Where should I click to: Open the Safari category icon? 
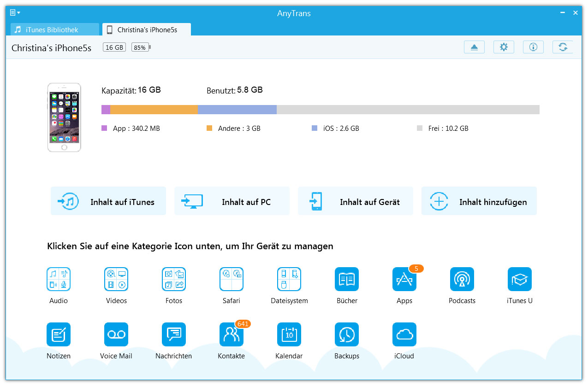[x=232, y=279]
